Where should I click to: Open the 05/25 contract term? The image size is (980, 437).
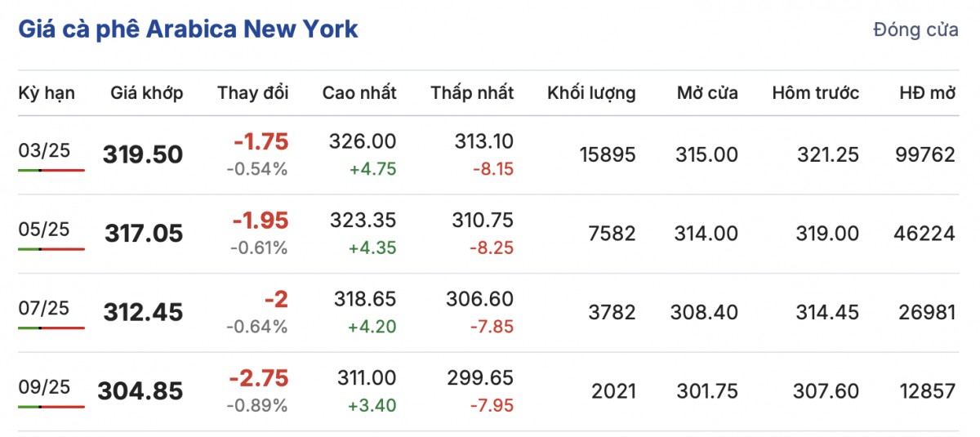pos(45,229)
